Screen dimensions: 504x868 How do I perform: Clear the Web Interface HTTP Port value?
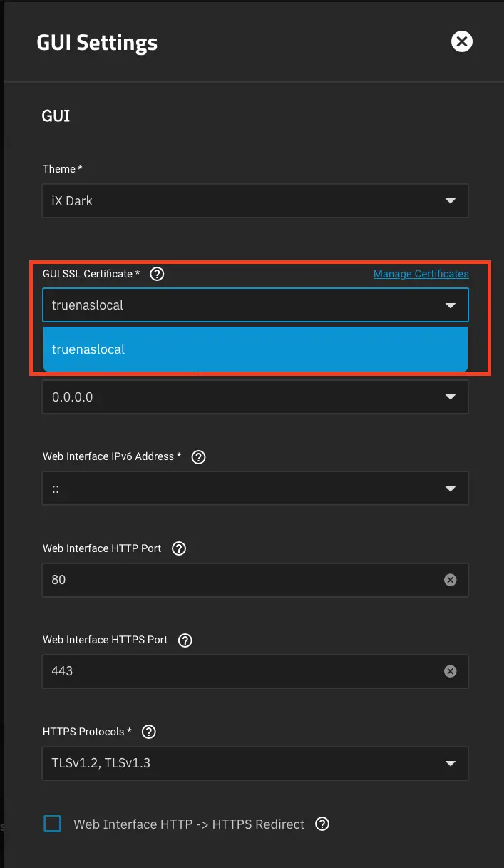pos(450,580)
